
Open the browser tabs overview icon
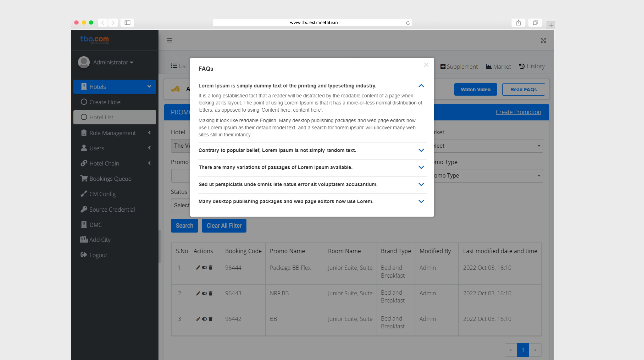coord(535,23)
